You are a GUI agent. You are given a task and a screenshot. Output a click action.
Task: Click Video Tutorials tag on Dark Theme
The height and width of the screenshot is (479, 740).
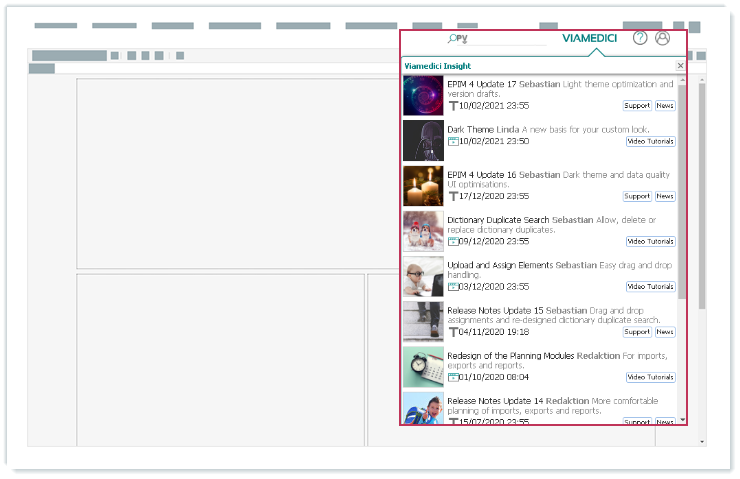[650, 141]
